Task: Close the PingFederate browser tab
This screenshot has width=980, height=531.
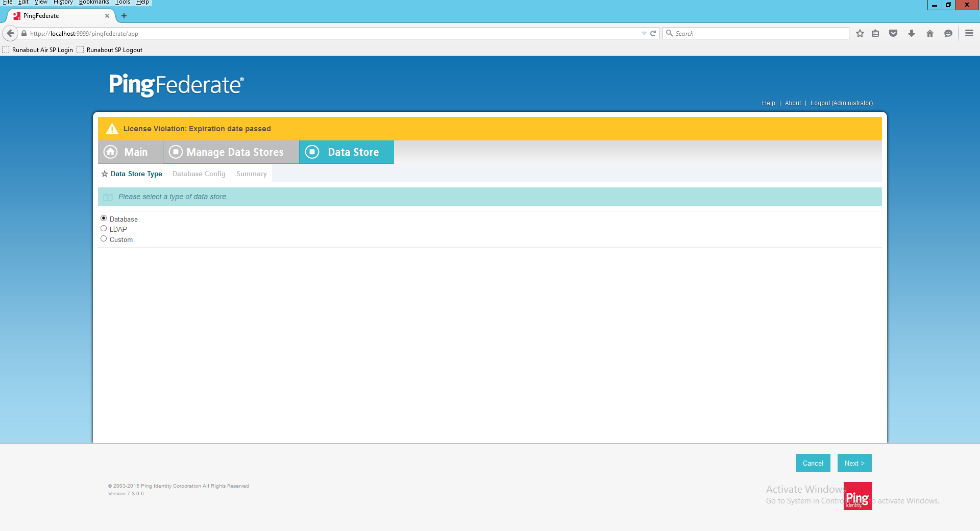Action: coord(107,16)
